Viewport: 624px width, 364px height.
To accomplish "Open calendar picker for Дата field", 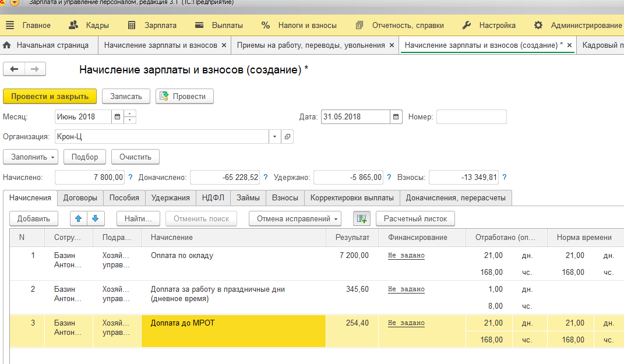I will 396,117.
